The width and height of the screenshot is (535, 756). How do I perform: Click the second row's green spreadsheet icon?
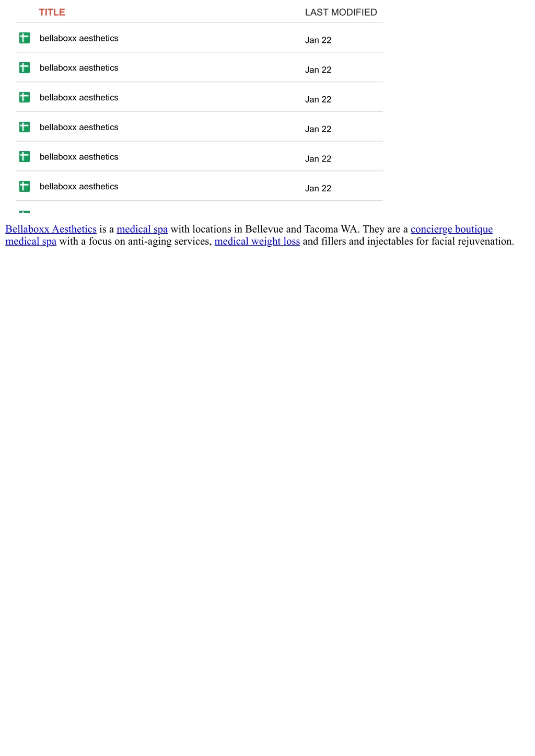[x=25, y=68]
